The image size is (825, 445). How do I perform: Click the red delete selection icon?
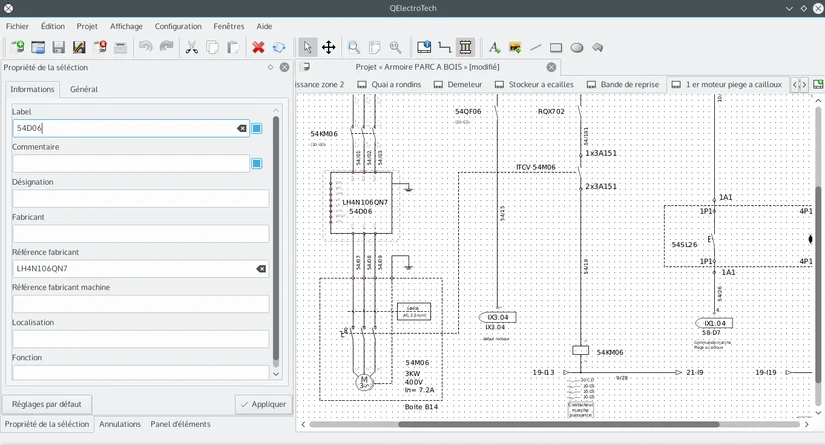[258, 47]
